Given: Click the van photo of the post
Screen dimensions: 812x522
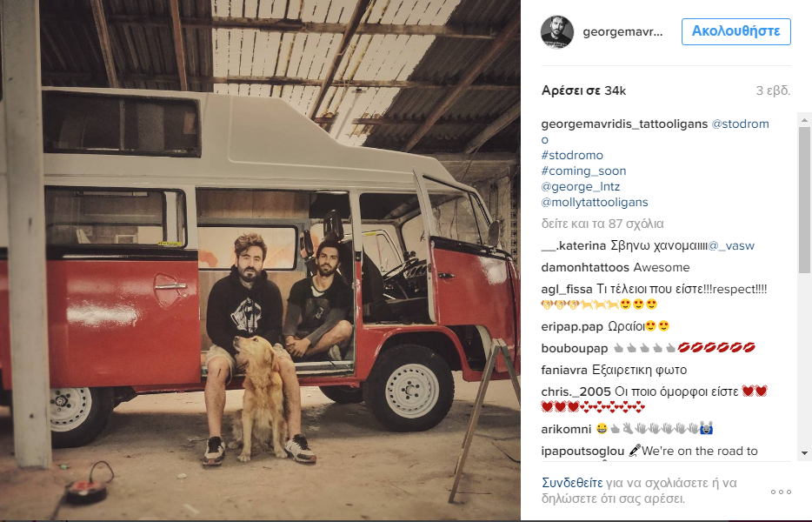Looking at the screenshot, I should click(x=260, y=260).
